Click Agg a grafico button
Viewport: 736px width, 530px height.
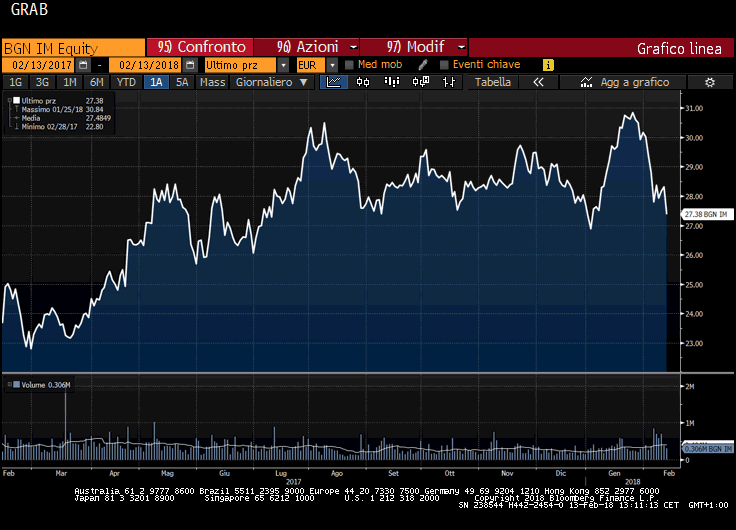623,82
